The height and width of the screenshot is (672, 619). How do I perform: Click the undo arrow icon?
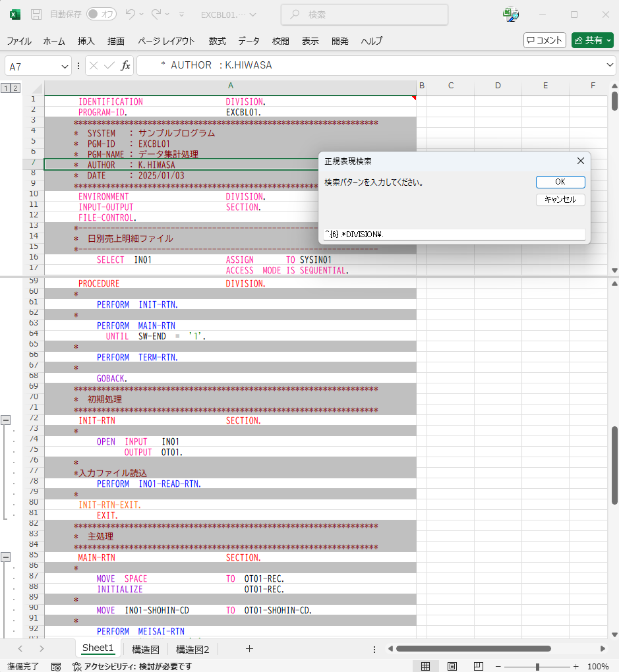pos(131,14)
